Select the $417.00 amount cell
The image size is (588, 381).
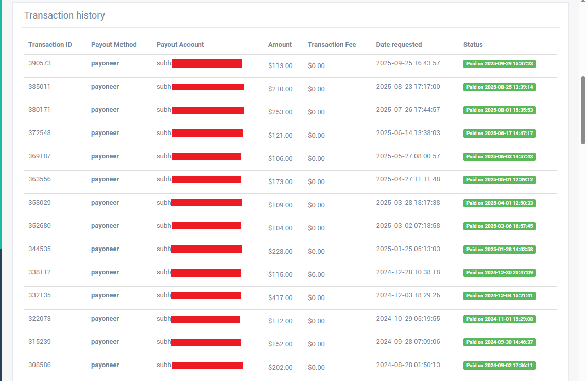click(x=280, y=297)
